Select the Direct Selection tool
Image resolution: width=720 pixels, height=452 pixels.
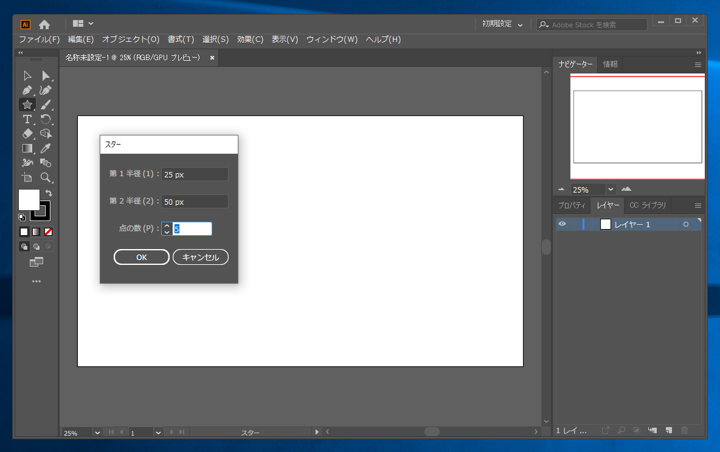[45, 76]
